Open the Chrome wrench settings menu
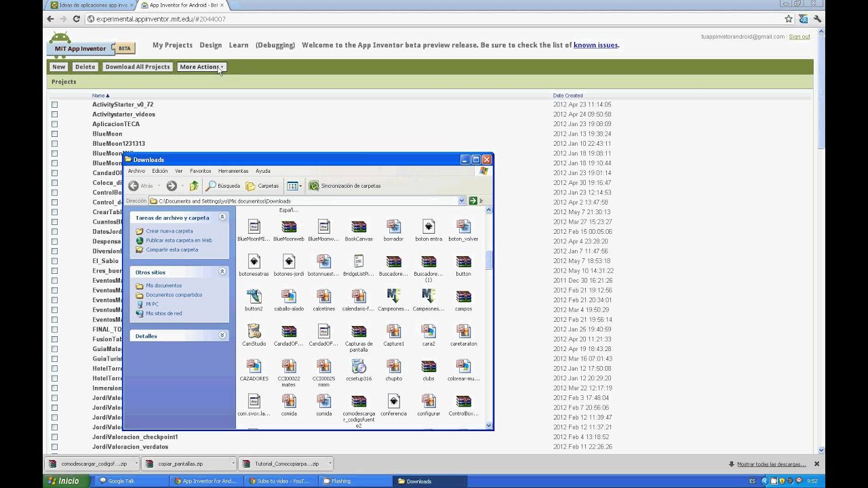The height and width of the screenshot is (488, 868). point(818,19)
